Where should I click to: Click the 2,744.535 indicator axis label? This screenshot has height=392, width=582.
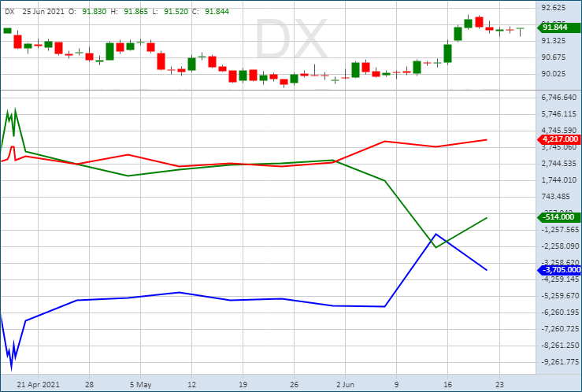(x=559, y=164)
